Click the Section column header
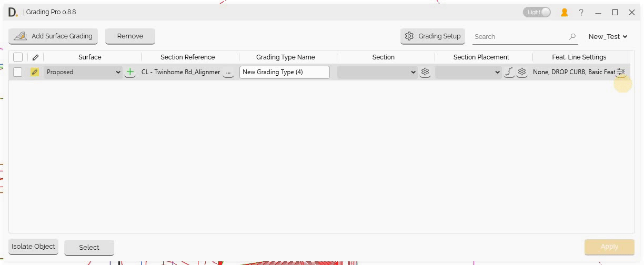 [384, 57]
